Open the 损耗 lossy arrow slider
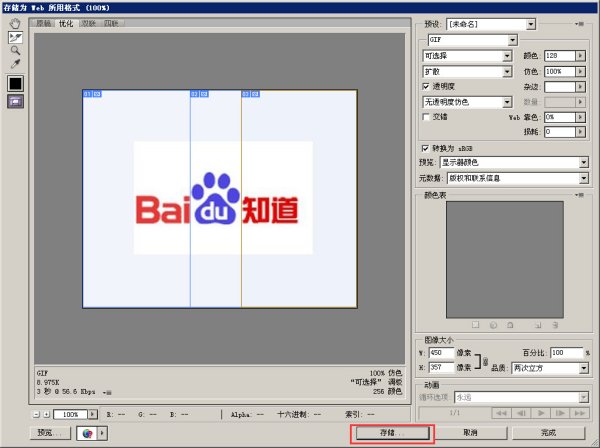600x448 pixels. pyautogui.click(x=580, y=132)
